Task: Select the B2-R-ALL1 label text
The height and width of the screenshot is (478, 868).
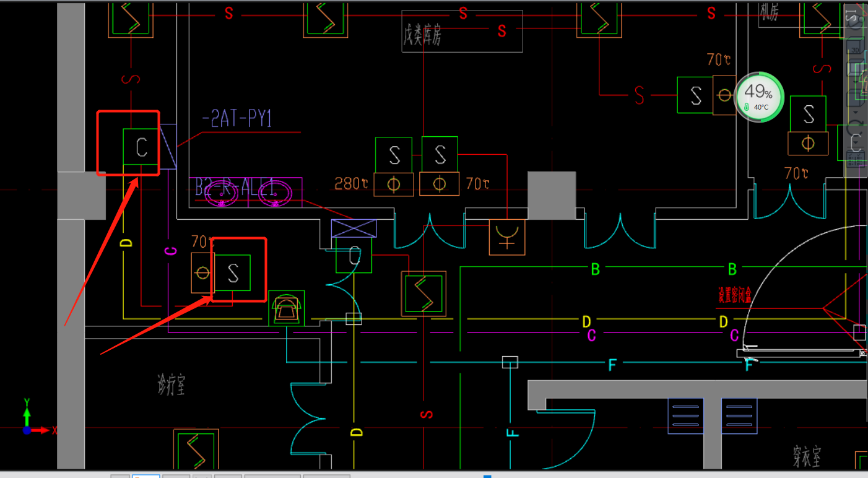Action: click(x=235, y=188)
